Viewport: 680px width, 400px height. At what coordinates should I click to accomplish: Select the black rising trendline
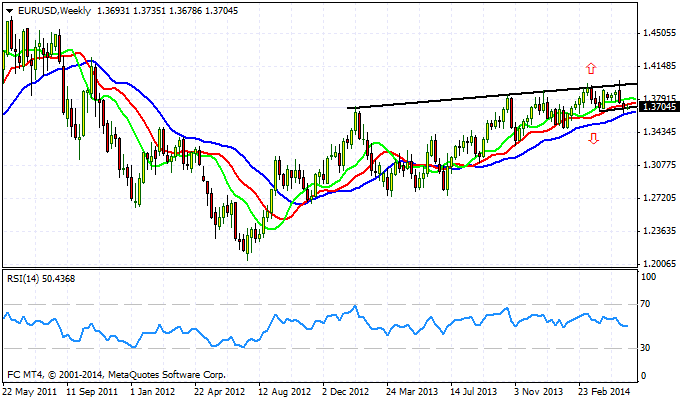[x=492, y=96]
